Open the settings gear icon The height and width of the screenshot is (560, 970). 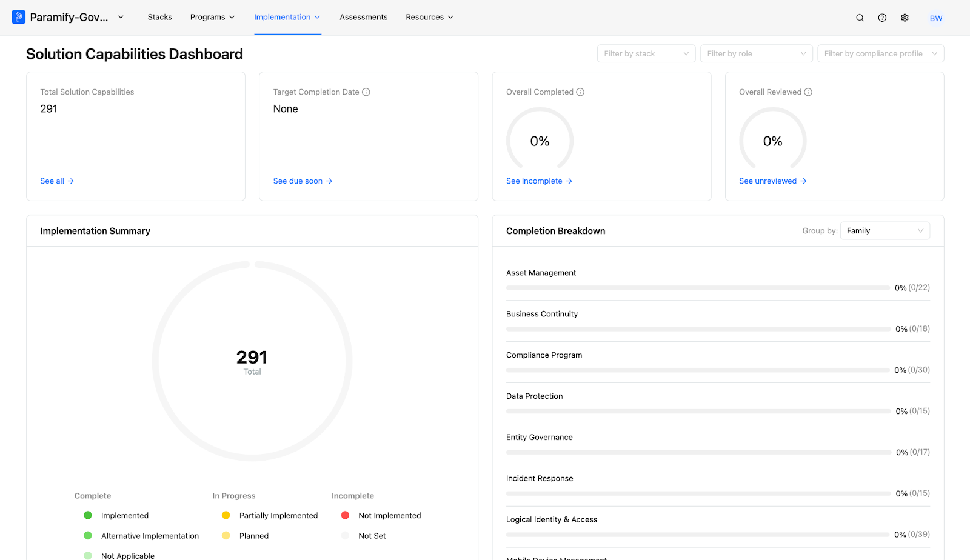tap(905, 18)
